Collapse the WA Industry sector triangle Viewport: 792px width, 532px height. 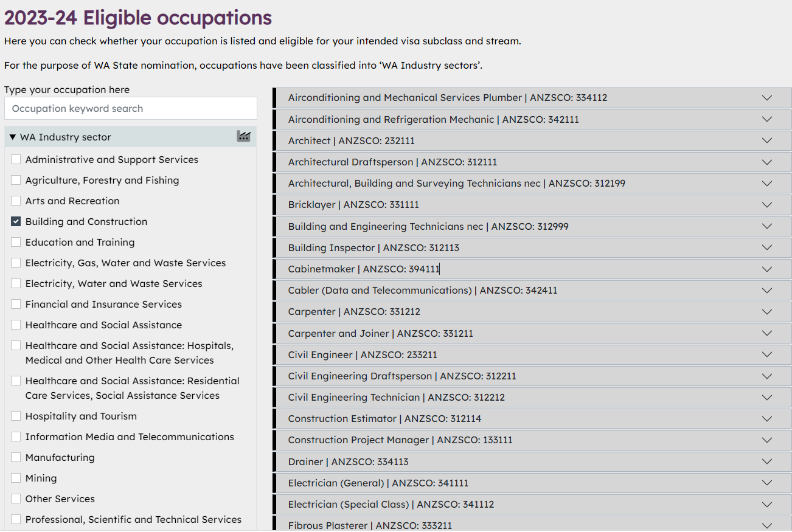tap(13, 137)
